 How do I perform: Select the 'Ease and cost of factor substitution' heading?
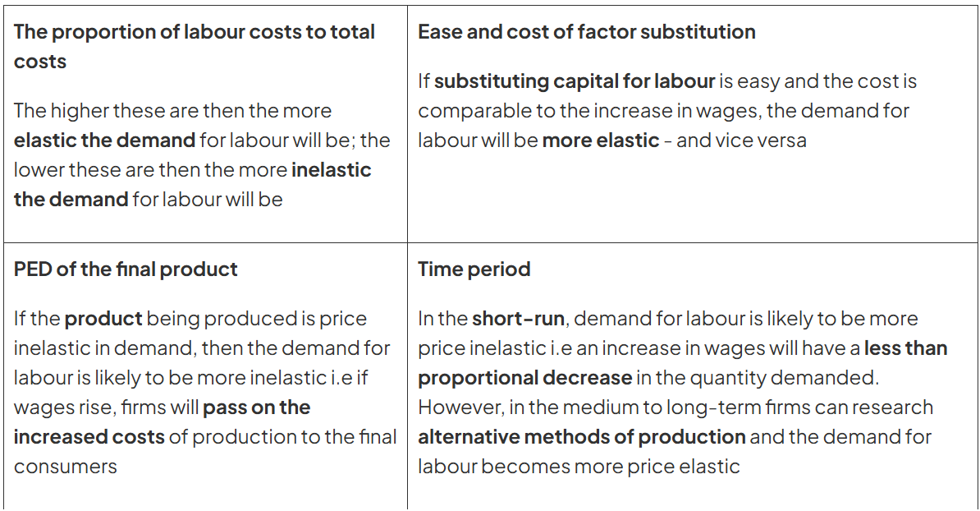coord(586,32)
